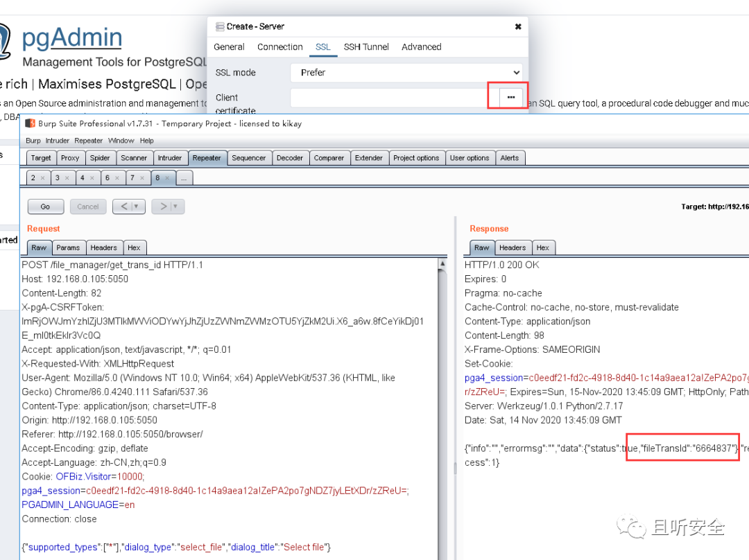This screenshot has width=749, height=560.
Task: Open the Headers tab in Response panel
Action: click(x=513, y=248)
